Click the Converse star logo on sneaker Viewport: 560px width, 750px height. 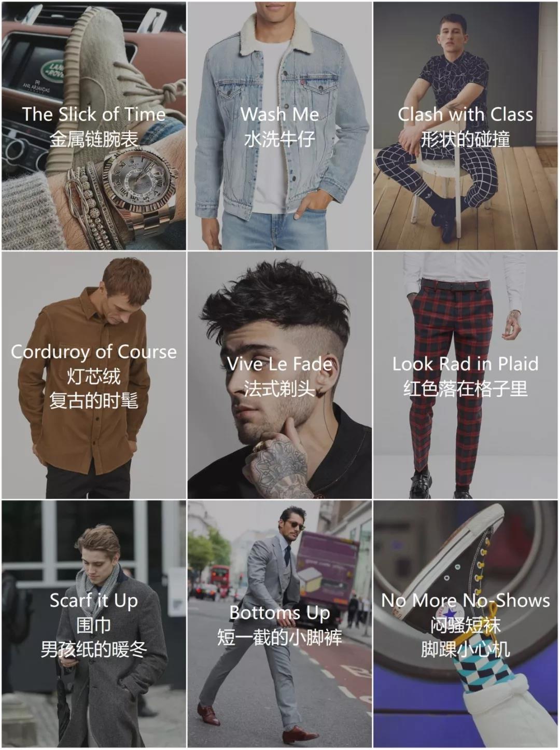pos(449,614)
